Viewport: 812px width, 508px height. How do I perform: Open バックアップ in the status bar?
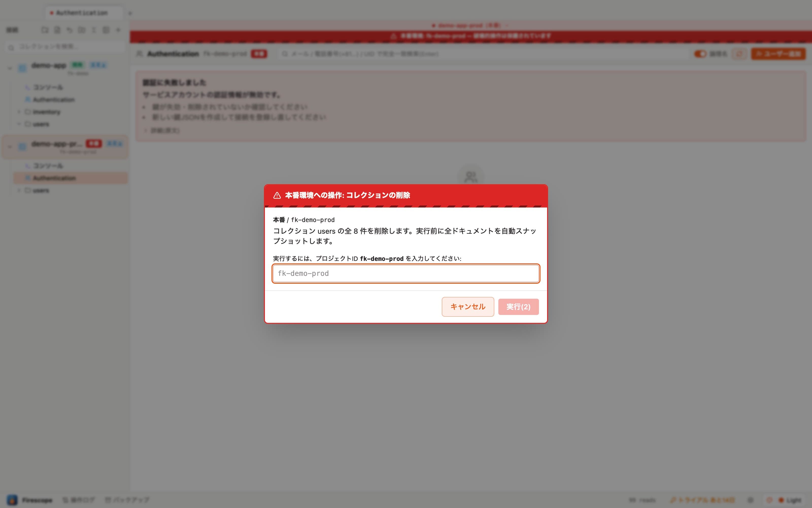point(127,500)
